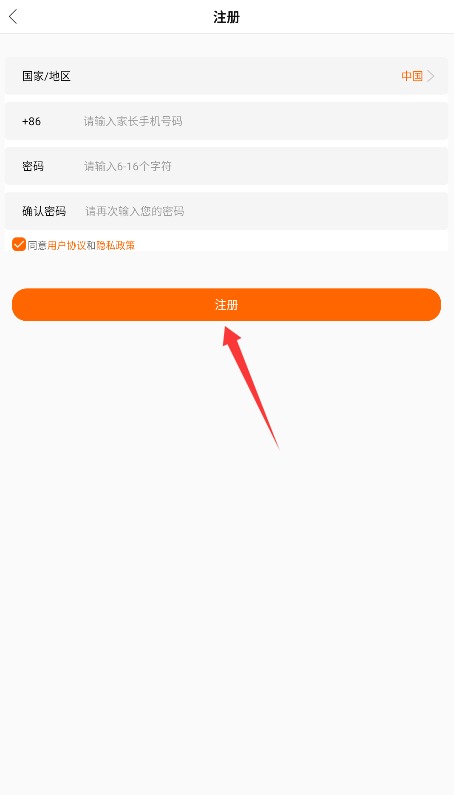Uncheck the orange agreement checkbox

pos(19,244)
